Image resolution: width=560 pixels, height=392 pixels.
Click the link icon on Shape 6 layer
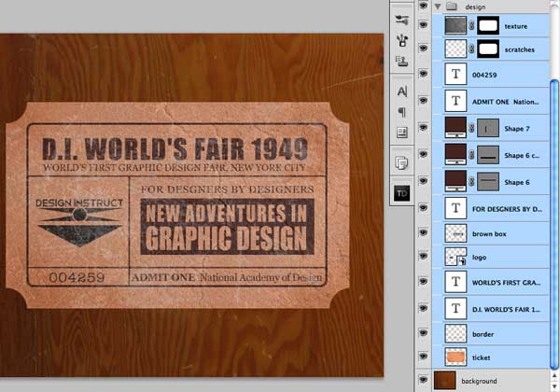pyautogui.click(x=471, y=181)
